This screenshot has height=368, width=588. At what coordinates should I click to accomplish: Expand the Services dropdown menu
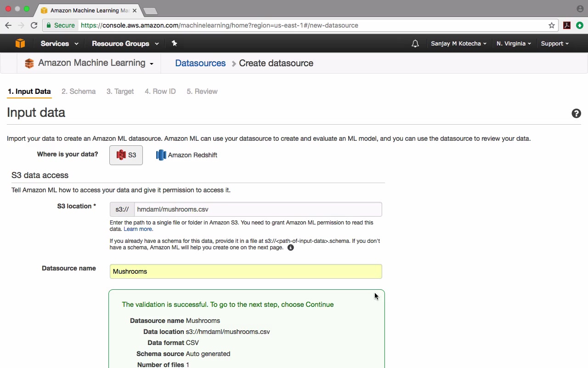pyautogui.click(x=59, y=44)
